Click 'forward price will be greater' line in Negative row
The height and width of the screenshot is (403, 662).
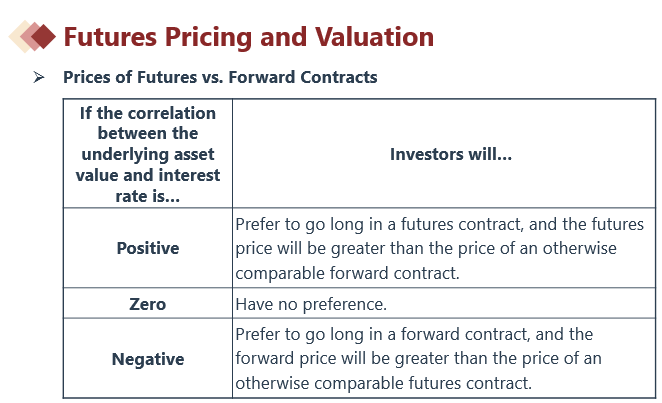coord(418,359)
